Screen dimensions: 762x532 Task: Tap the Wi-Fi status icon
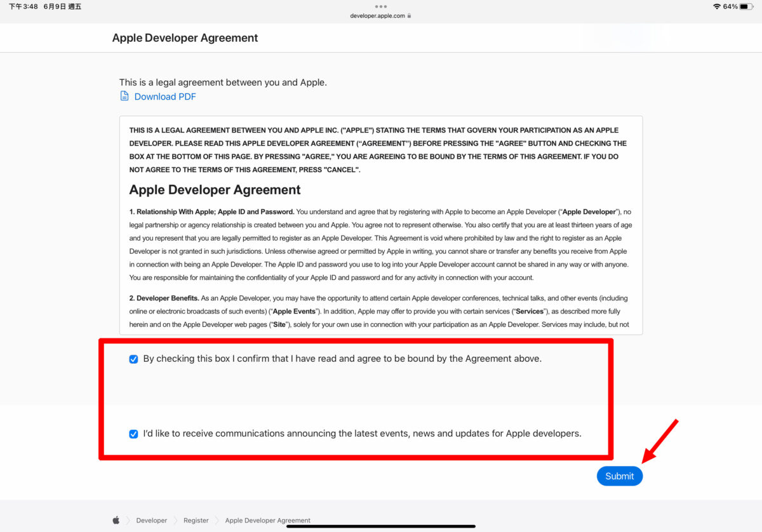click(717, 6)
